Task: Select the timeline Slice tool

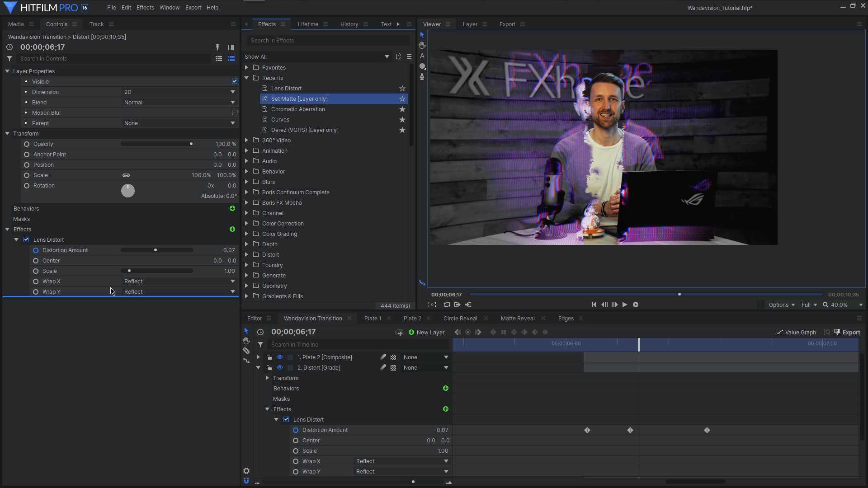Action: tap(246, 351)
